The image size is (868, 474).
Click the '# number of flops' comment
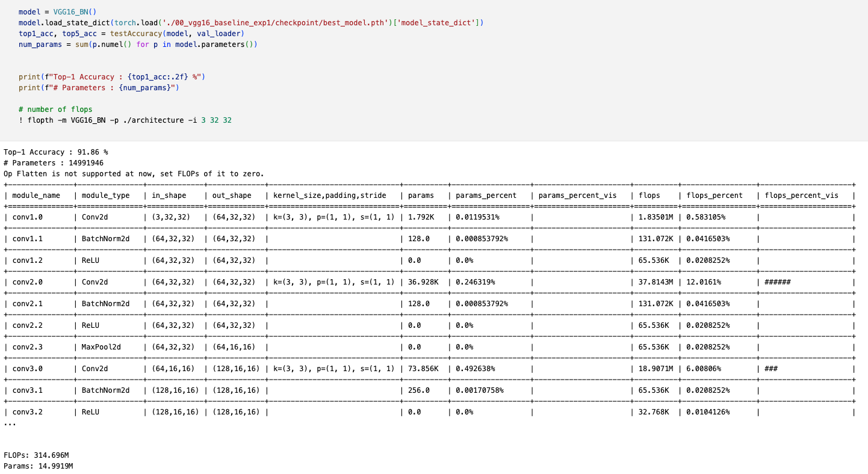click(55, 109)
